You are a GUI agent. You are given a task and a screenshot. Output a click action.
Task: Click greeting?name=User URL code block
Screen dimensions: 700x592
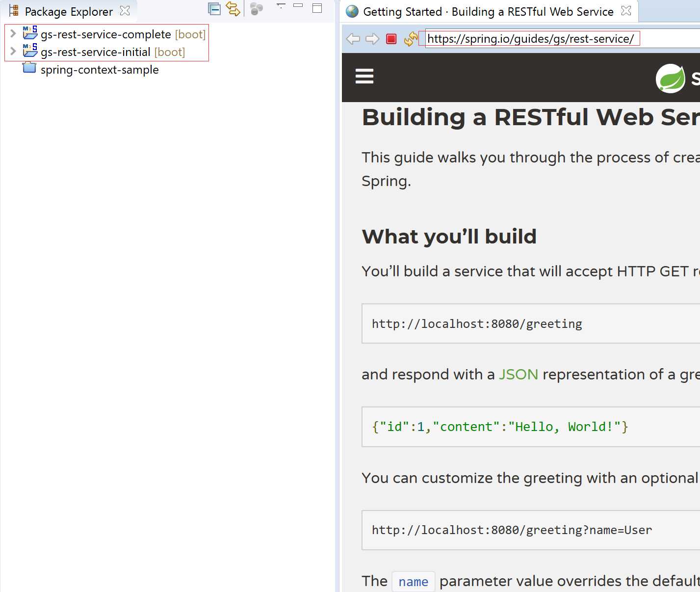point(531,530)
